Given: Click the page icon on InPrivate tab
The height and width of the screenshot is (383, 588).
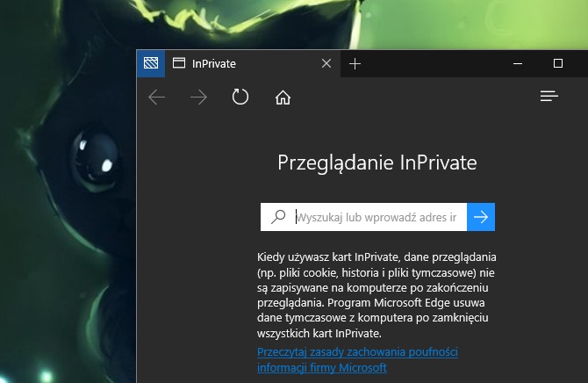Looking at the screenshot, I should click(x=178, y=63).
